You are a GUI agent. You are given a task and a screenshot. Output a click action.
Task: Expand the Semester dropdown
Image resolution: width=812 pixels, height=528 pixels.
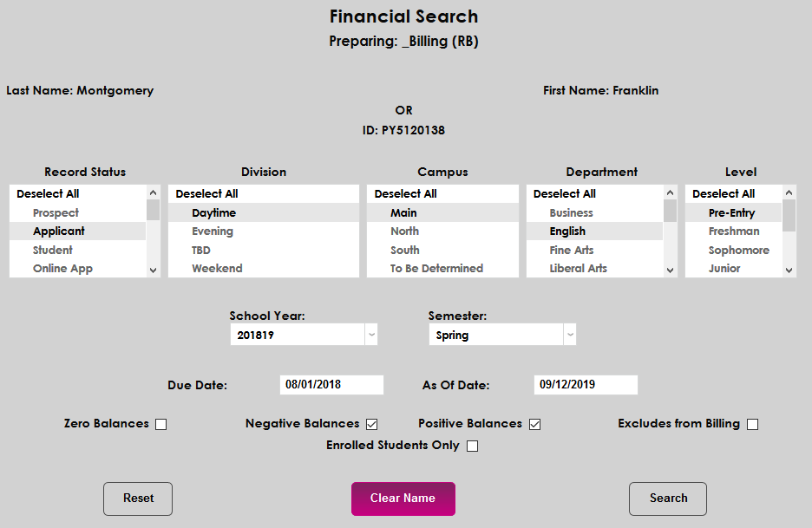(569, 335)
